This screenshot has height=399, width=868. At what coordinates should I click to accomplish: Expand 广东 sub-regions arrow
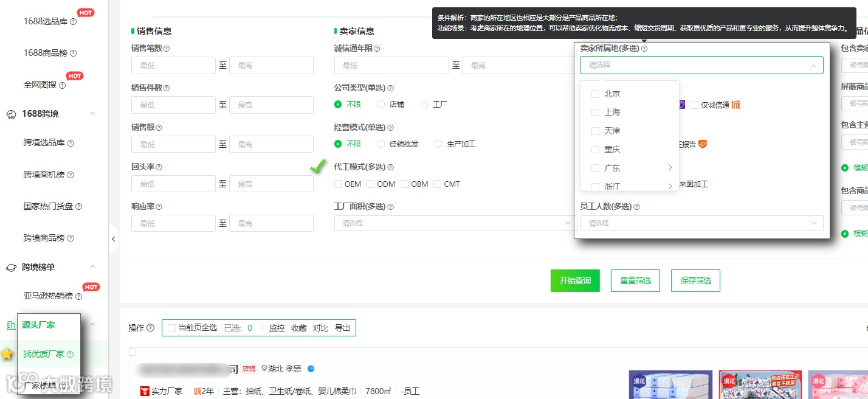click(x=670, y=167)
